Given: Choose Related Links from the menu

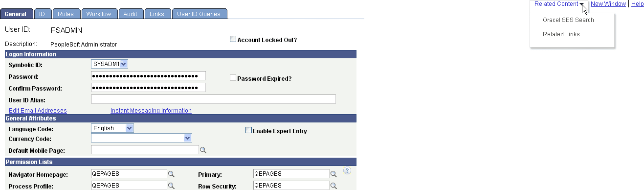Looking at the screenshot, I should pos(561,34).
